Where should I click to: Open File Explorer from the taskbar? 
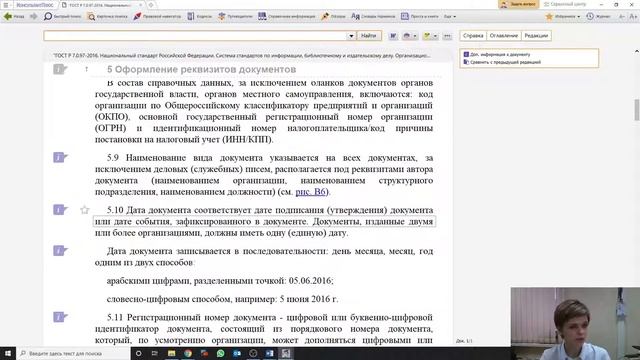171,353
